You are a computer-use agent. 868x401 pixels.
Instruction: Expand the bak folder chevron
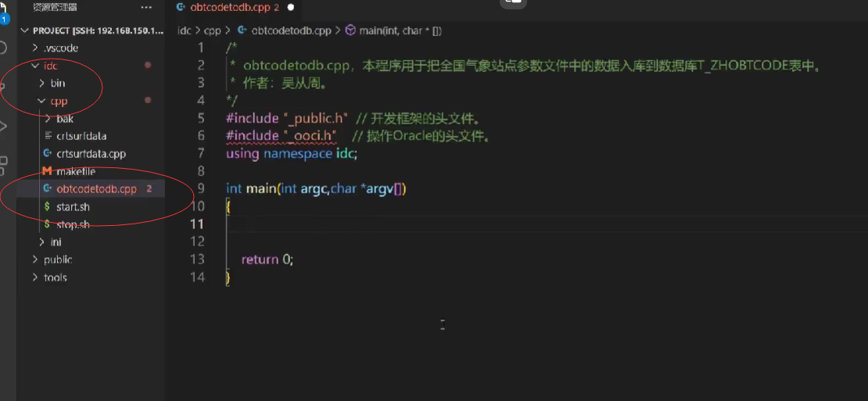pyautogui.click(x=48, y=118)
